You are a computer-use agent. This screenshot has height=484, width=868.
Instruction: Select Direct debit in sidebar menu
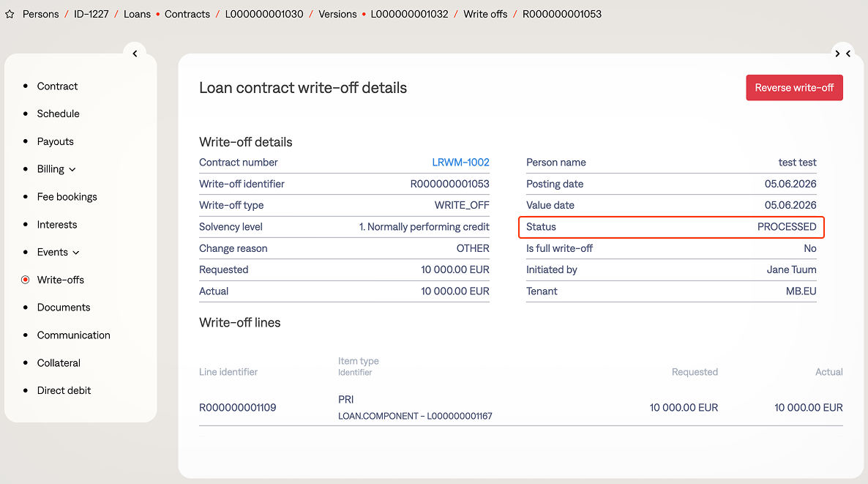64,391
